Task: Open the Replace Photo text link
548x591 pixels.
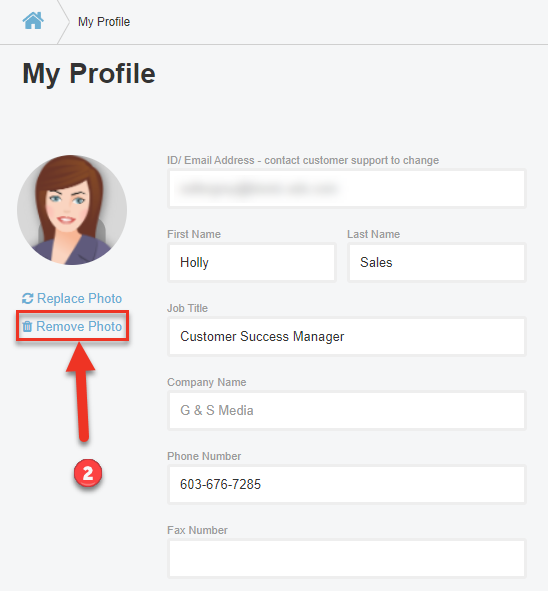Action: tap(79, 299)
